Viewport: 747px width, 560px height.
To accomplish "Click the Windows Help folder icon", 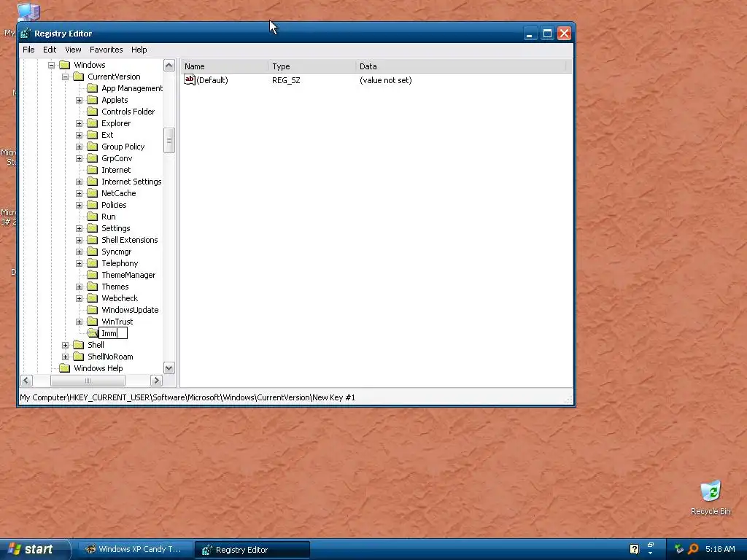I will tap(65, 368).
